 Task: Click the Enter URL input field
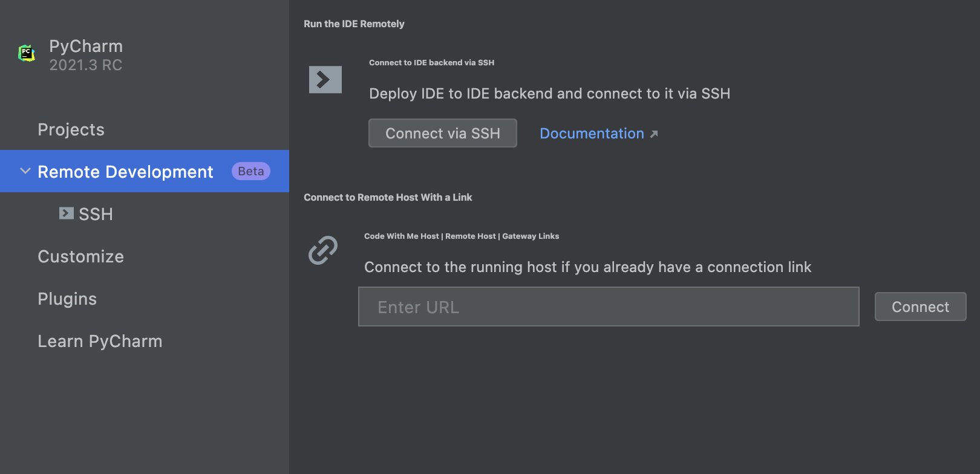tap(609, 307)
